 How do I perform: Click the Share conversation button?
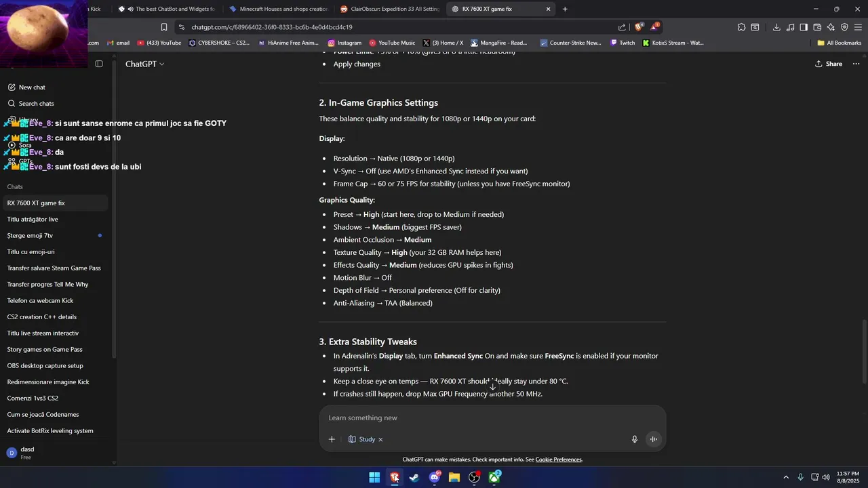tap(829, 64)
